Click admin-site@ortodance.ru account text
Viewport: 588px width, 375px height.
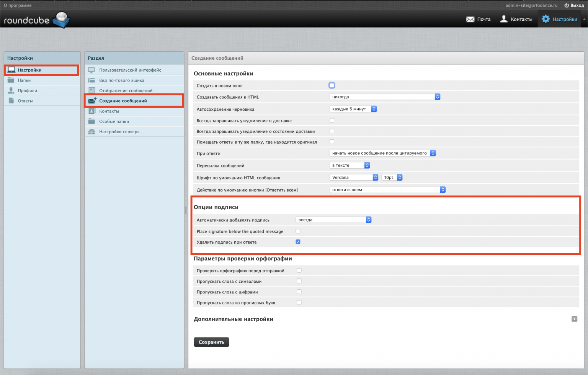tap(531, 5)
